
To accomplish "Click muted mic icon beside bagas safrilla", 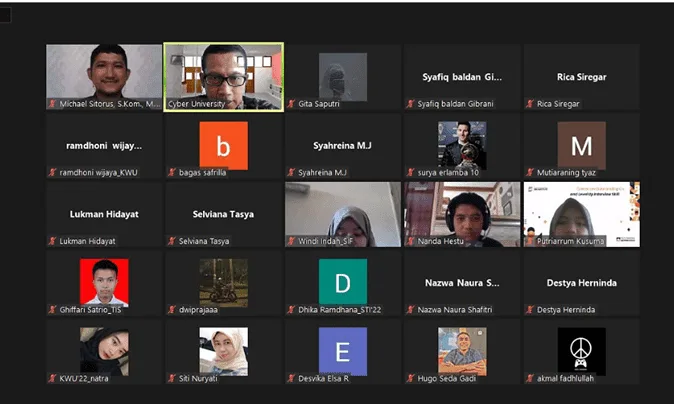I will click(172, 172).
